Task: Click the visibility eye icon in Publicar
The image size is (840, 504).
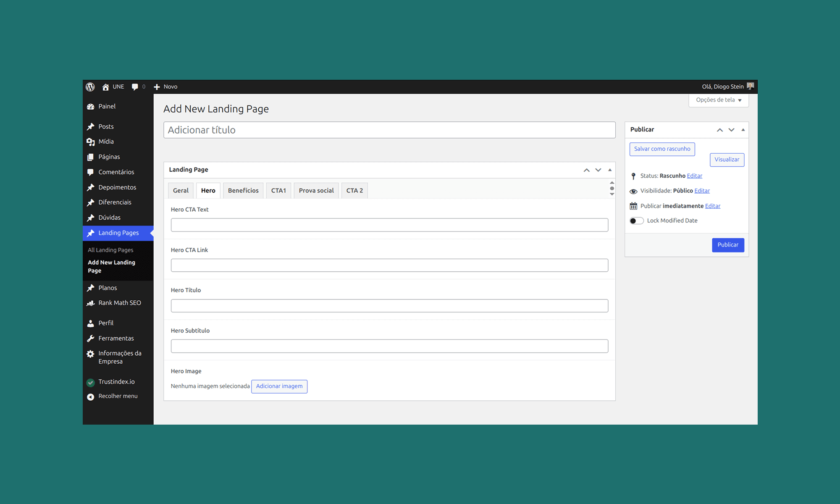Action: 633,191
